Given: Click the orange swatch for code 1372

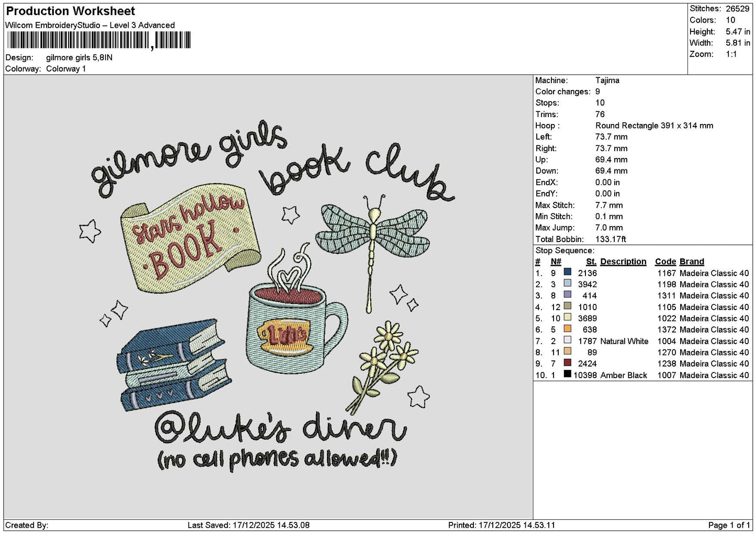Looking at the screenshot, I should (567, 329).
